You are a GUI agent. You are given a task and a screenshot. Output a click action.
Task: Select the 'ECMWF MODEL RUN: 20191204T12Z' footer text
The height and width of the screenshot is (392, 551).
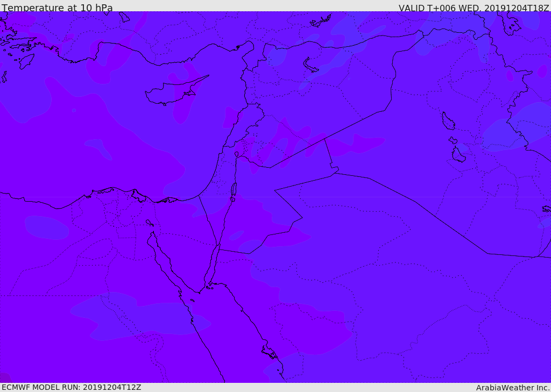[72, 387]
